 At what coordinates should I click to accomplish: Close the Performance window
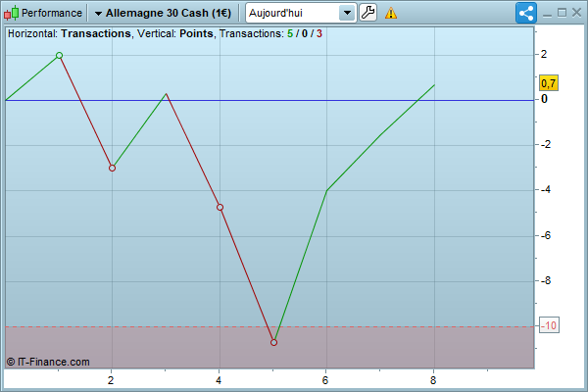[x=577, y=13]
